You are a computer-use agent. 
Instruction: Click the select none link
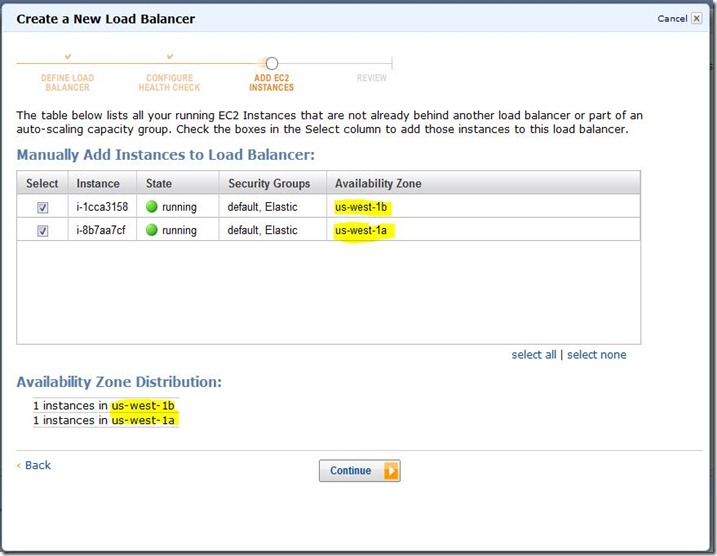pos(596,355)
